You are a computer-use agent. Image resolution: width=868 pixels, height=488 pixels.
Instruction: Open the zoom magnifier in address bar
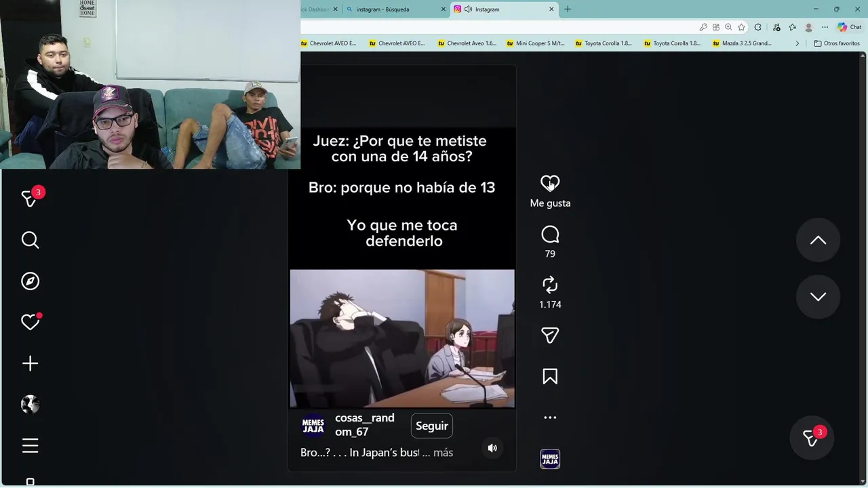click(728, 27)
